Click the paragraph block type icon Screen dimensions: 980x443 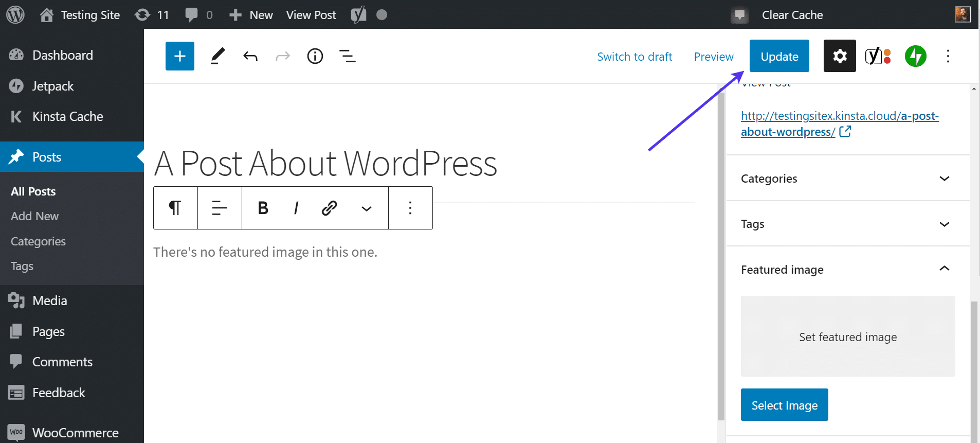point(175,208)
